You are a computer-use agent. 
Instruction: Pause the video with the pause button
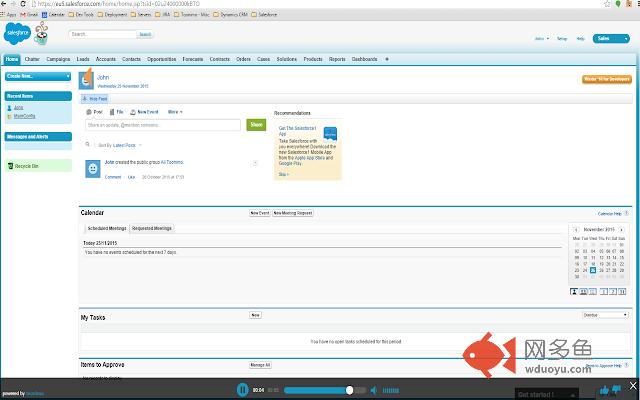point(242,389)
